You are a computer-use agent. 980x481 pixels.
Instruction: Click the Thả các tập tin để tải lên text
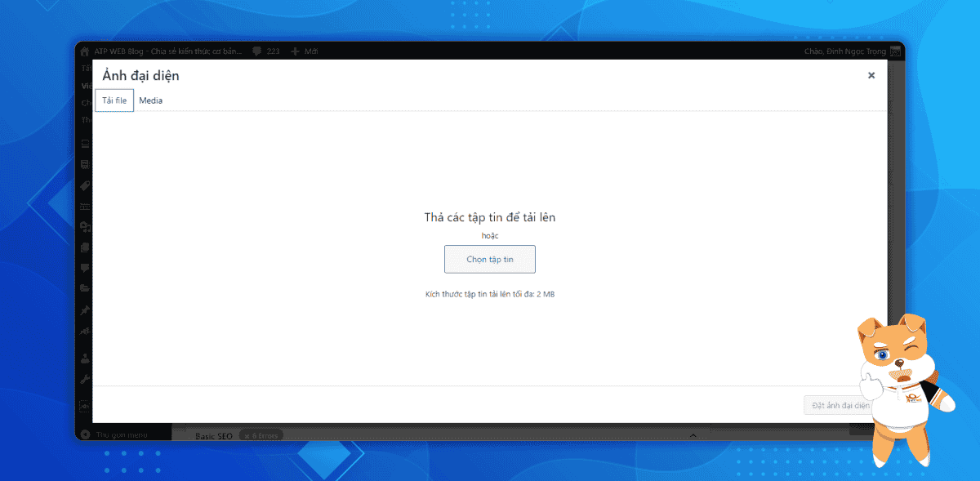[490, 217]
